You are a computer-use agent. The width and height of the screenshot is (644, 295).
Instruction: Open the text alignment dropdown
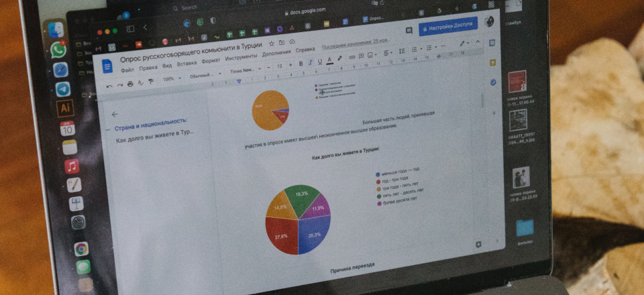click(388, 53)
